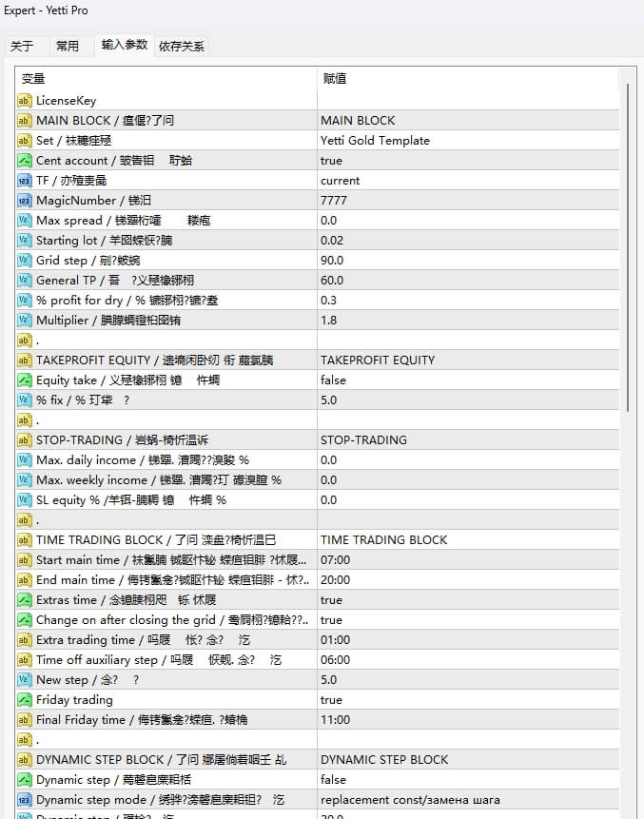Click the 赋值 column header

pyautogui.click(x=468, y=79)
